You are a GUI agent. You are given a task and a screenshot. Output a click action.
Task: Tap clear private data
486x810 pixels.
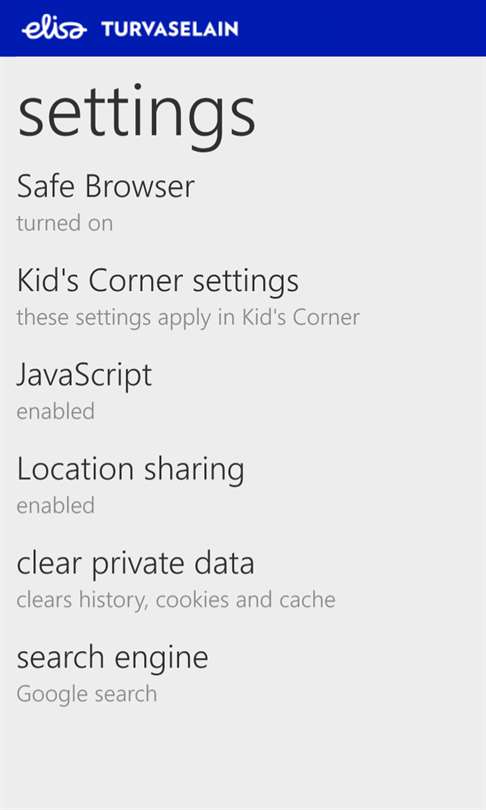coord(135,564)
